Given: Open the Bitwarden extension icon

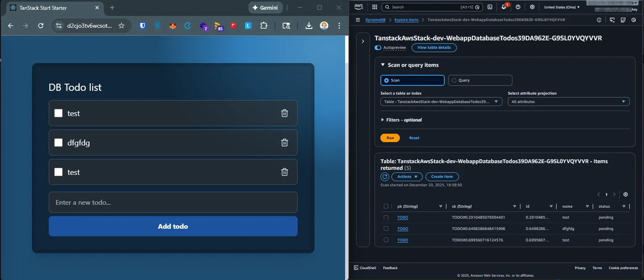Looking at the screenshot, I should click(143, 26).
